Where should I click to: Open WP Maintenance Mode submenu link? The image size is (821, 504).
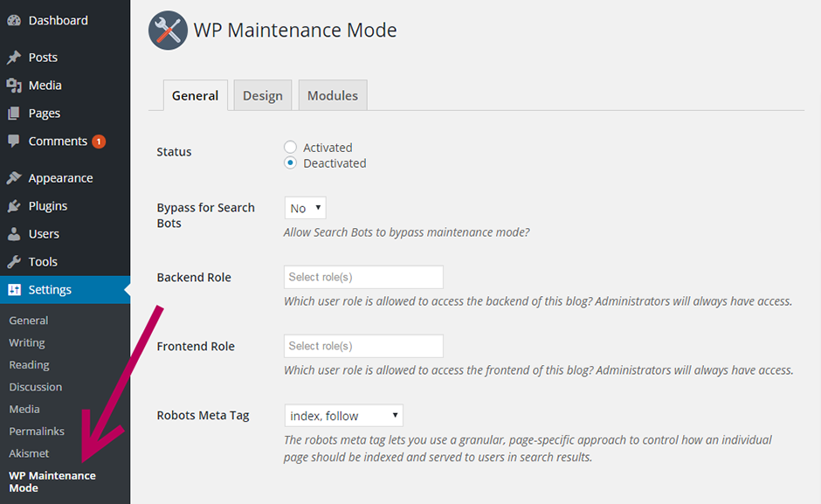(52, 481)
